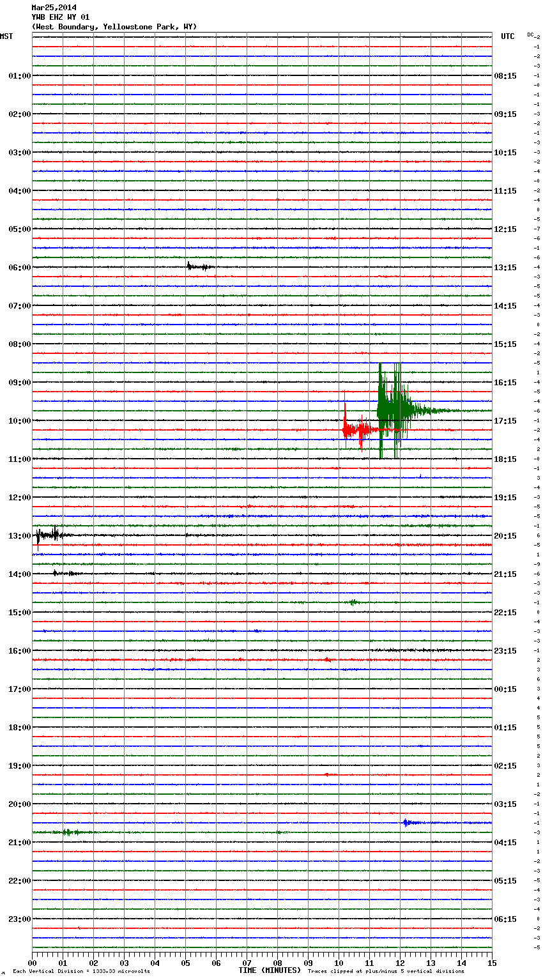Click the Each Vertical Division microvolts note
This screenshot has width=543, height=980.
point(81,972)
